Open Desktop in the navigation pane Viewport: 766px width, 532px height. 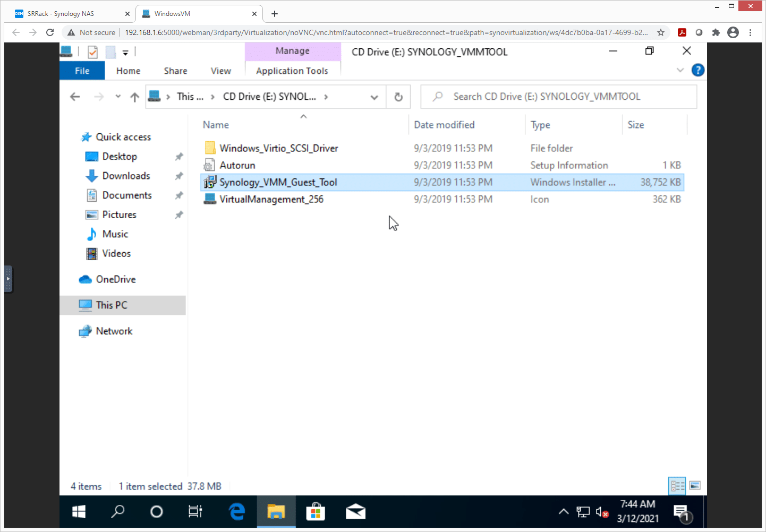click(x=120, y=157)
